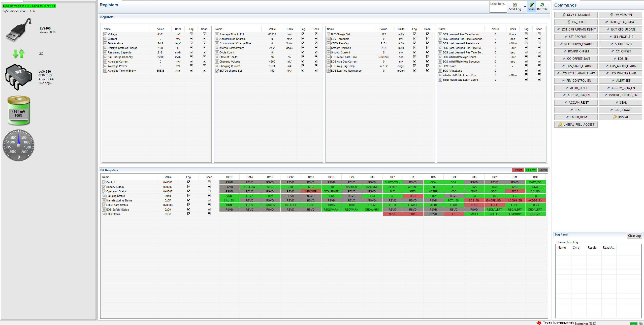Click the green battery level icon
The height and width of the screenshot is (325, 644).
click(19, 110)
